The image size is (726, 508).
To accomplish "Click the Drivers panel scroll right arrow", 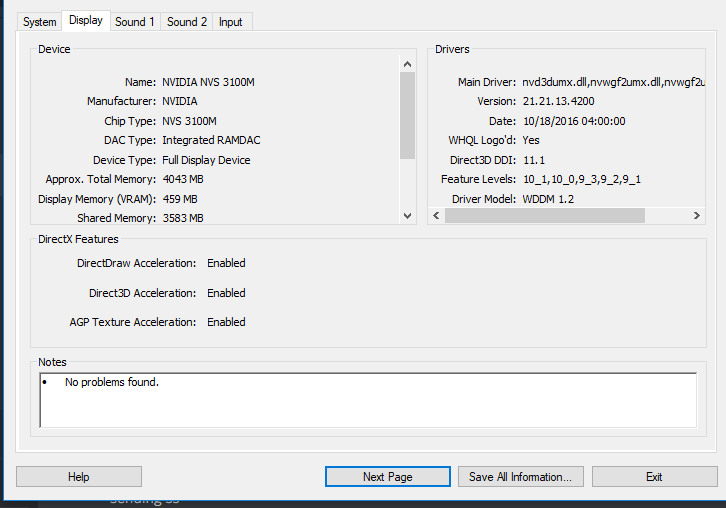I will (x=697, y=216).
